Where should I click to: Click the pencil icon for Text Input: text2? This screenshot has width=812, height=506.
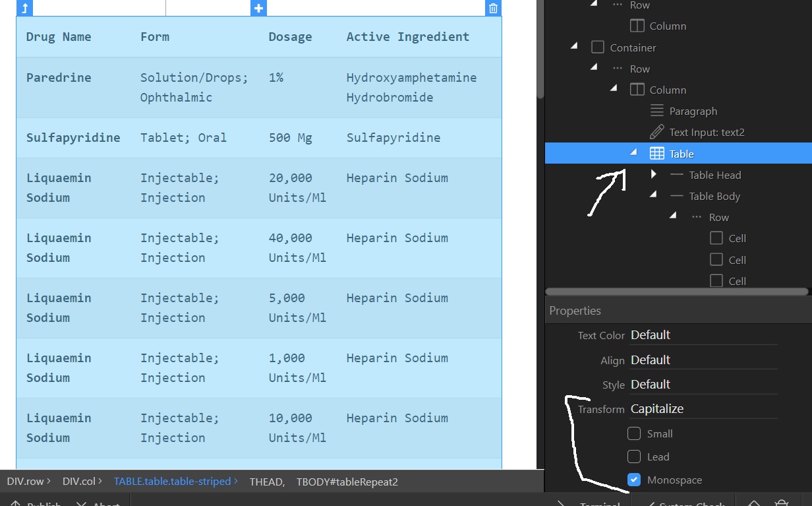(x=657, y=132)
